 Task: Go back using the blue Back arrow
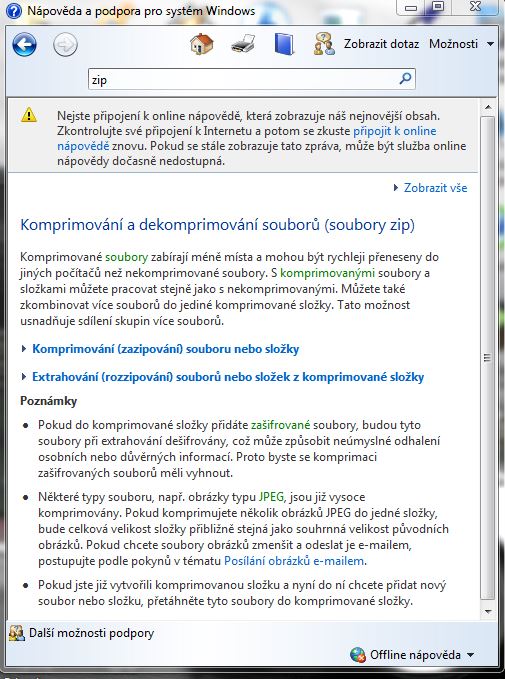[24, 44]
